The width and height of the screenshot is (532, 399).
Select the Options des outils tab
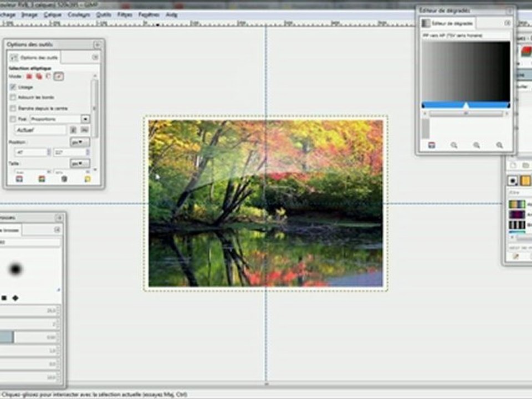point(34,57)
